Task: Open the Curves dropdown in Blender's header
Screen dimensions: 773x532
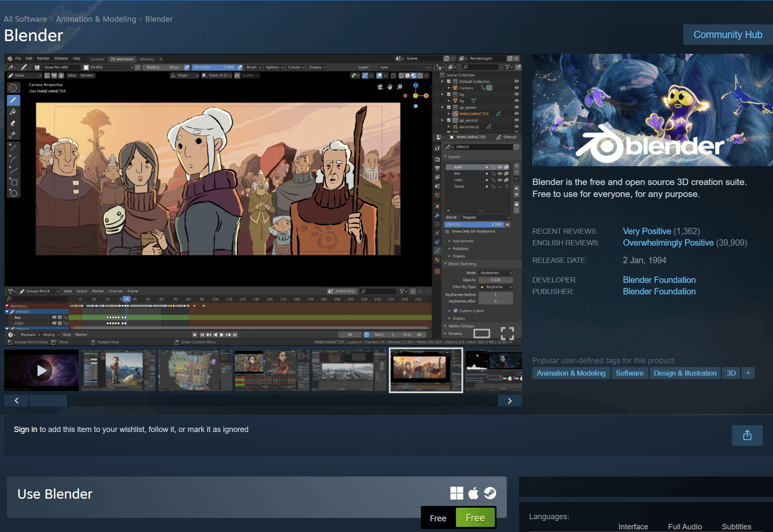Action: [296, 68]
